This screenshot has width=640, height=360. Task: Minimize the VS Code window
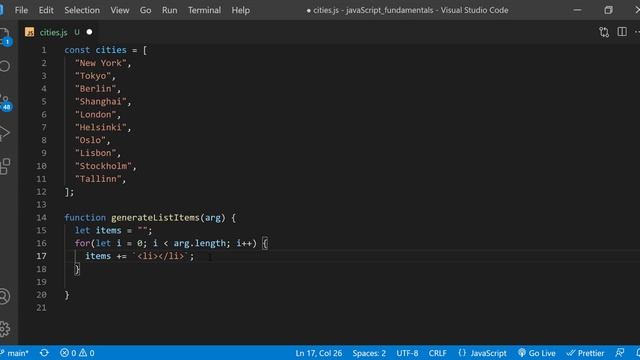(577, 10)
